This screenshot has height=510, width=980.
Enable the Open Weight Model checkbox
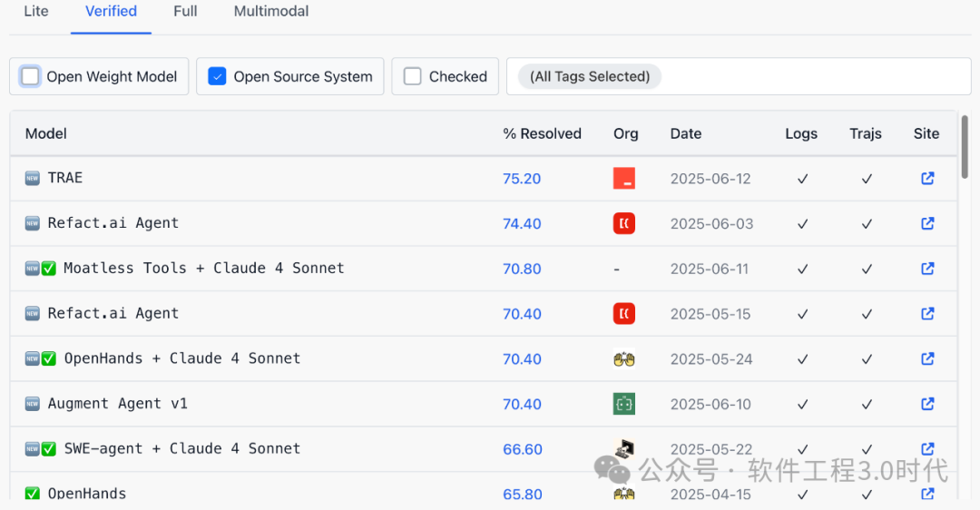[x=30, y=76]
